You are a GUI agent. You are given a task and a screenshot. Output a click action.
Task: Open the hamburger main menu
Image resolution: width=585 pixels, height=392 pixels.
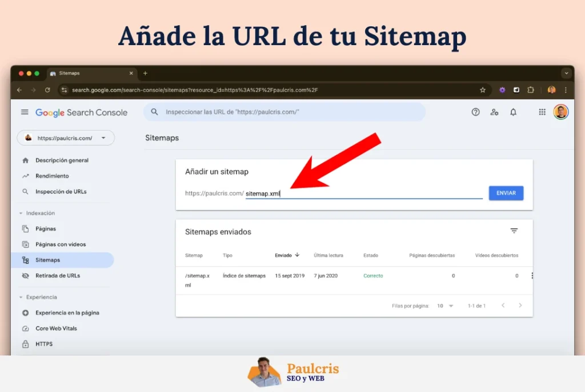click(25, 112)
